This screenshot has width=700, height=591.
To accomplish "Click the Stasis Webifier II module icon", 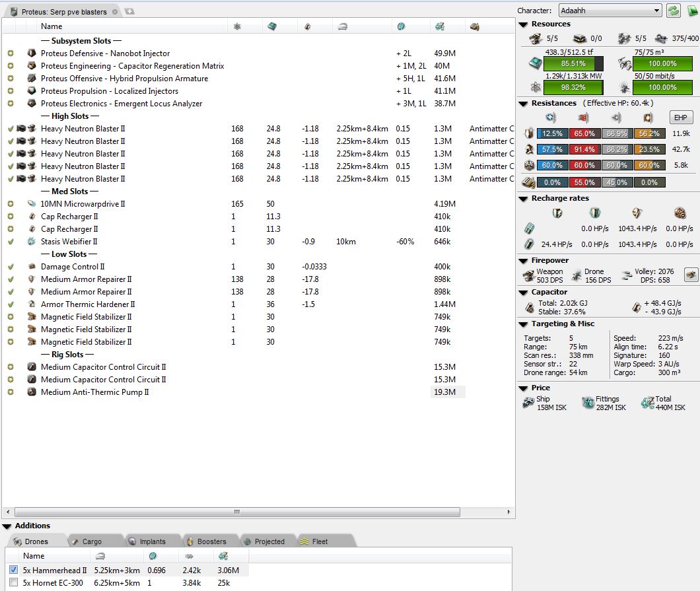I will [32, 242].
